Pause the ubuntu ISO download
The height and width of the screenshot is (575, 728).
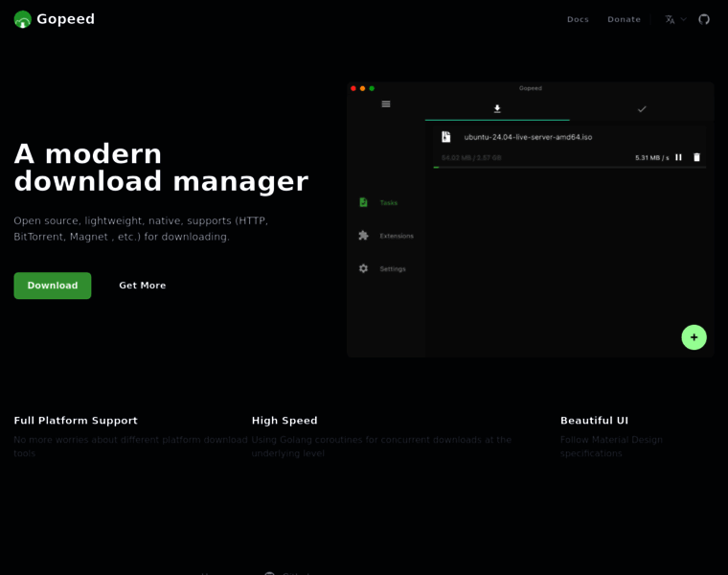[x=678, y=157]
